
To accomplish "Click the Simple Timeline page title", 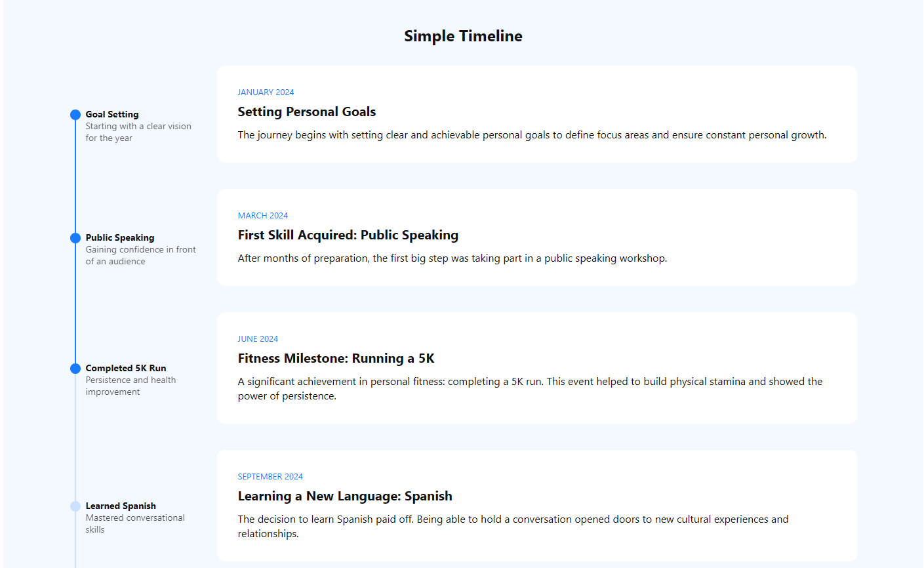I will point(463,36).
